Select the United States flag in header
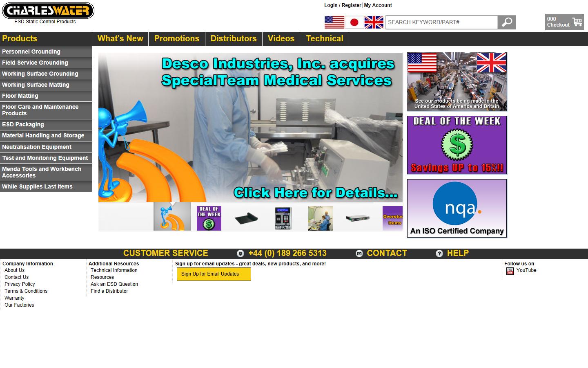The height and width of the screenshot is (368, 588). point(334,22)
